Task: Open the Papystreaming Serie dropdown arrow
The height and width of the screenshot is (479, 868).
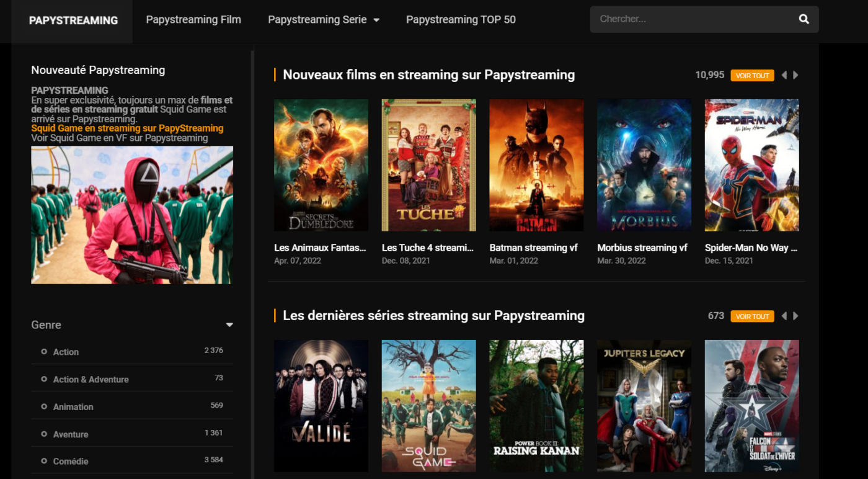Action: [376, 20]
